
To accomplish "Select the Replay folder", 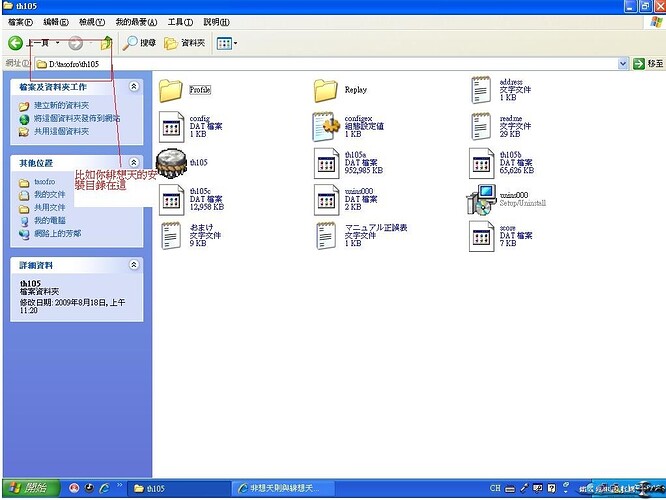I will (327, 89).
